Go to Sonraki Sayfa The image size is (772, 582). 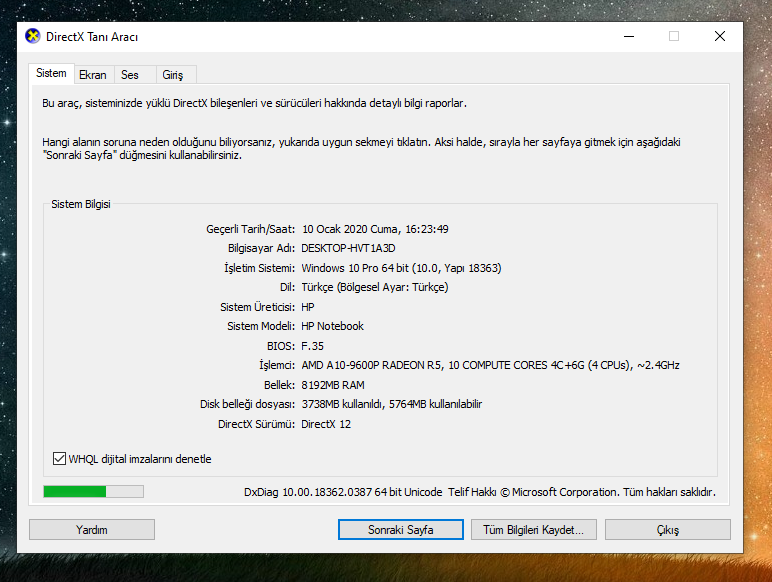click(401, 530)
